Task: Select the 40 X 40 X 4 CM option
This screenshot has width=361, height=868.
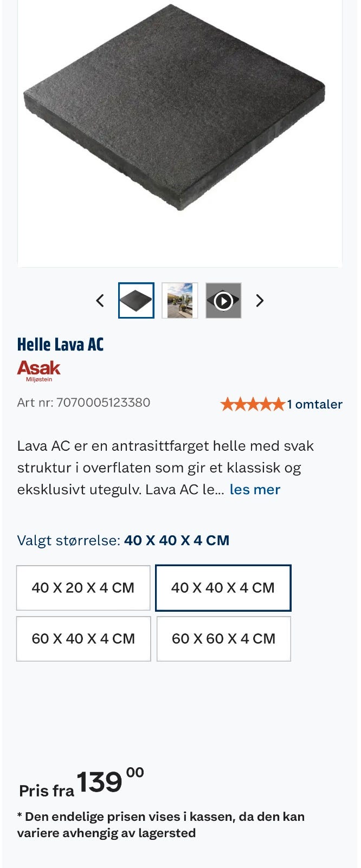Action: pos(223,588)
